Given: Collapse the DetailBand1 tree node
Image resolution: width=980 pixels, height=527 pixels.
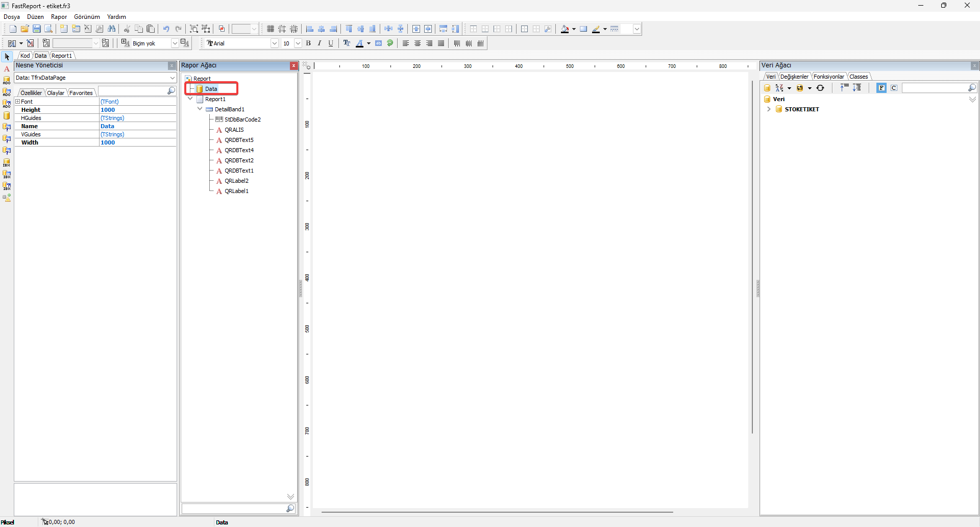Looking at the screenshot, I should tap(200, 109).
